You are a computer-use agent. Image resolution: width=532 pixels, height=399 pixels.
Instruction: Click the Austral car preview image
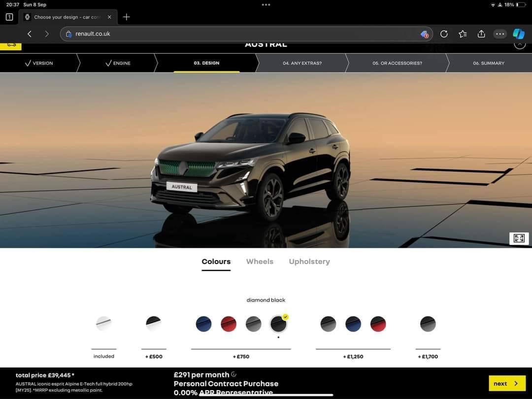pos(251,166)
